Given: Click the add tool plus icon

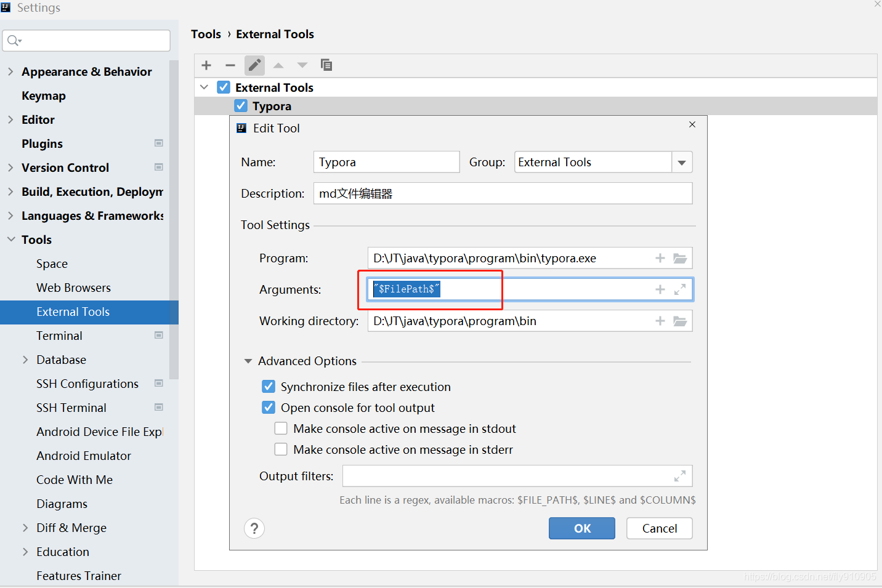Looking at the screenshot, I should click(x=206, y=65).
